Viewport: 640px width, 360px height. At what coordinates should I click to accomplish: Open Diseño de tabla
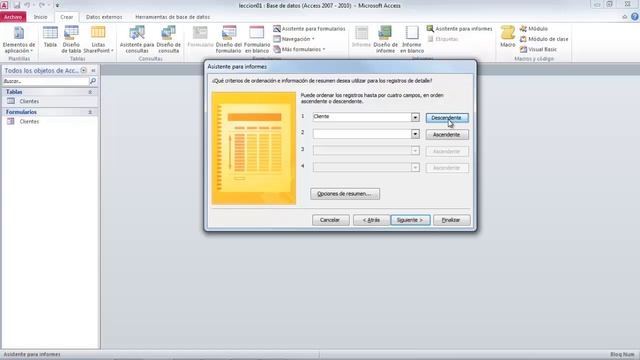[71, 39]
